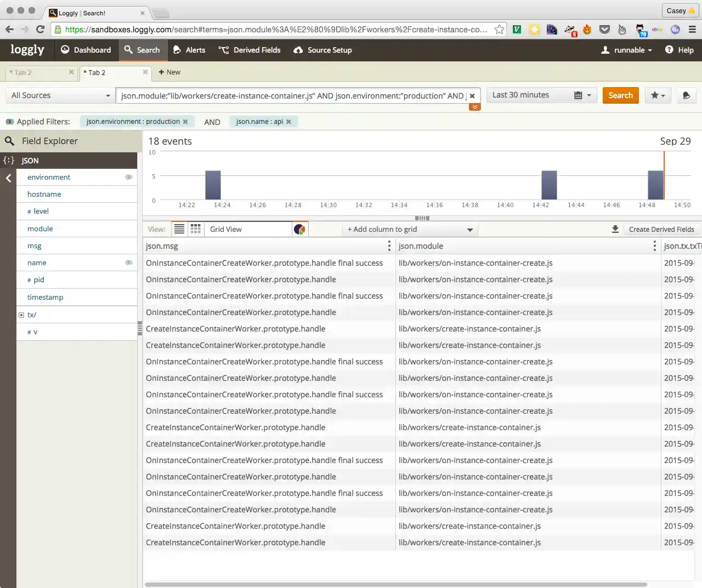Switch to the list view icon

pos(179,229)
